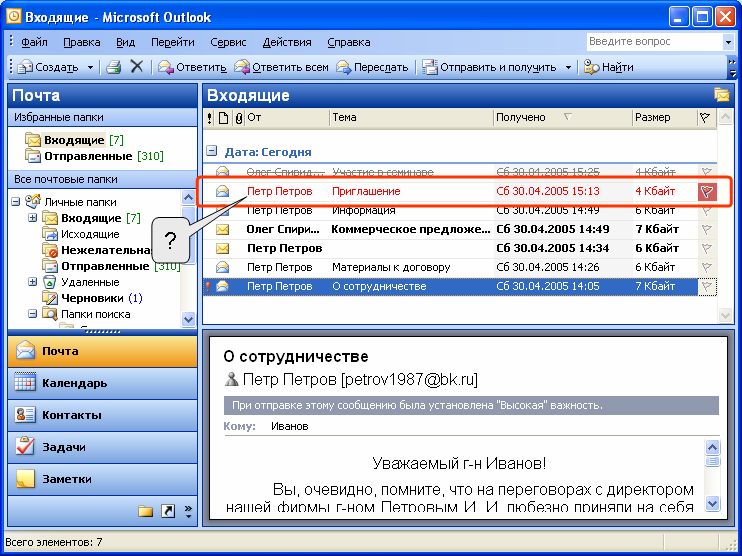Expand the Входящие folder in the tree
This screenshot has width=742, height=556.
(32, 218)
